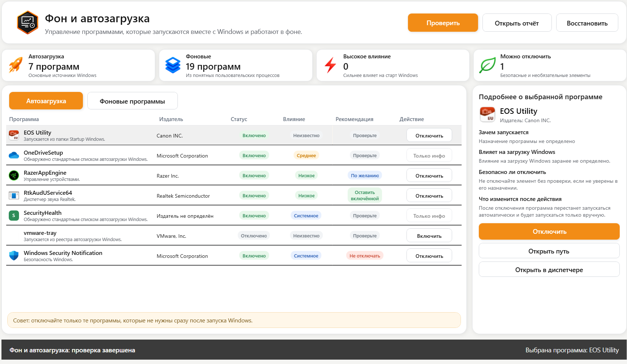Click the Низкое impact badge of RazerAppEngine
This screenshot has height=364, width=627.
[x=306, y=175]
